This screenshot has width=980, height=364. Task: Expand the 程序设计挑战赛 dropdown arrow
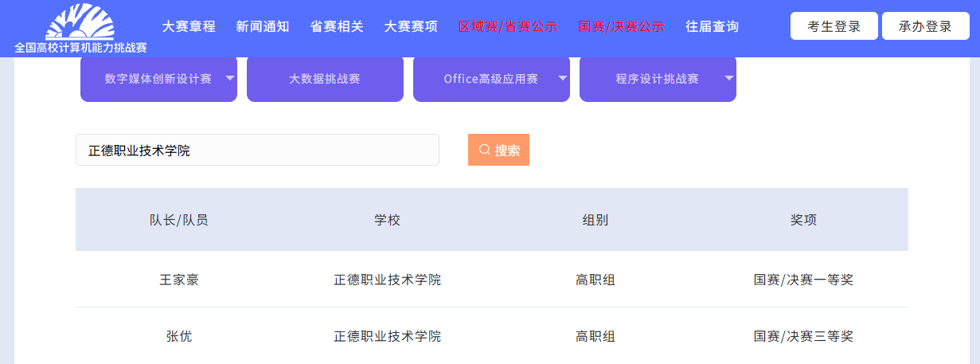728,78
